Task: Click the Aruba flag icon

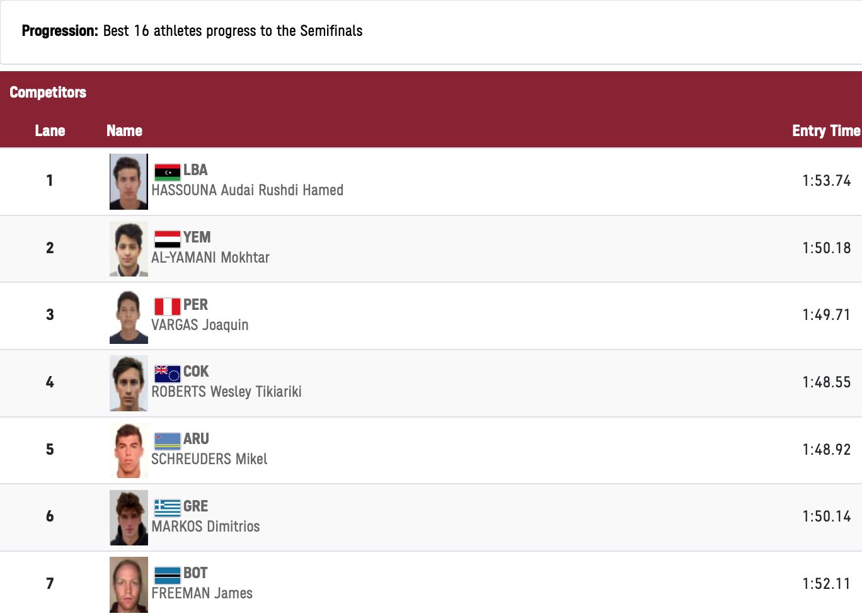Action: tap(167, 440)
